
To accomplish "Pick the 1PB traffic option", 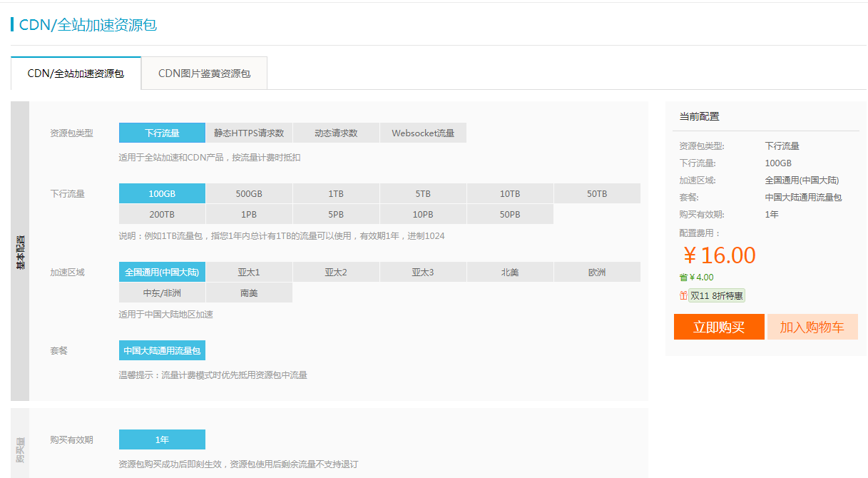I will pyautogui.click(x=249, y=215).
